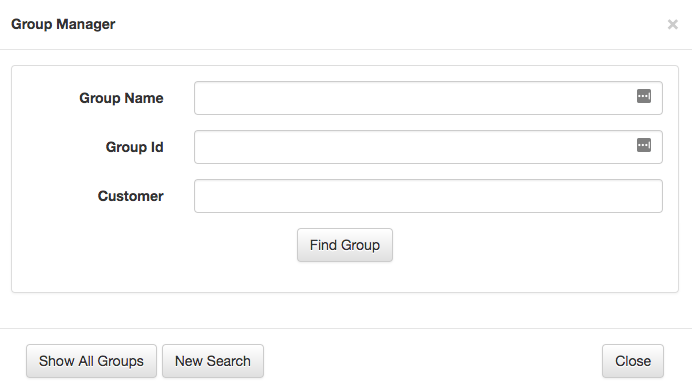Click the autofill icon in Group Id field
Image resolution: width=692 pixels, height=392 pixels.
[x=644, y=145]
